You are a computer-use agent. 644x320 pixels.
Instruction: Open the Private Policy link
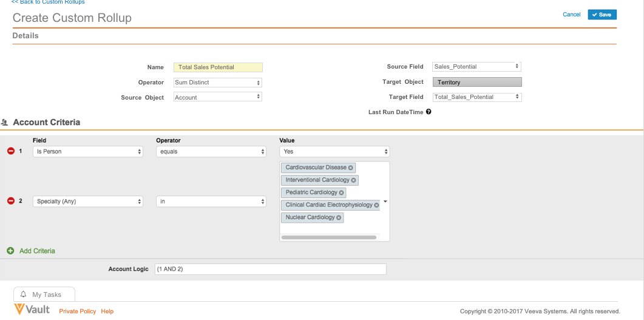77,311
